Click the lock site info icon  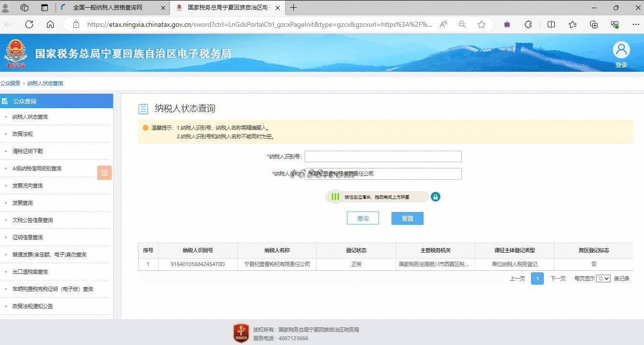point(76,24)
